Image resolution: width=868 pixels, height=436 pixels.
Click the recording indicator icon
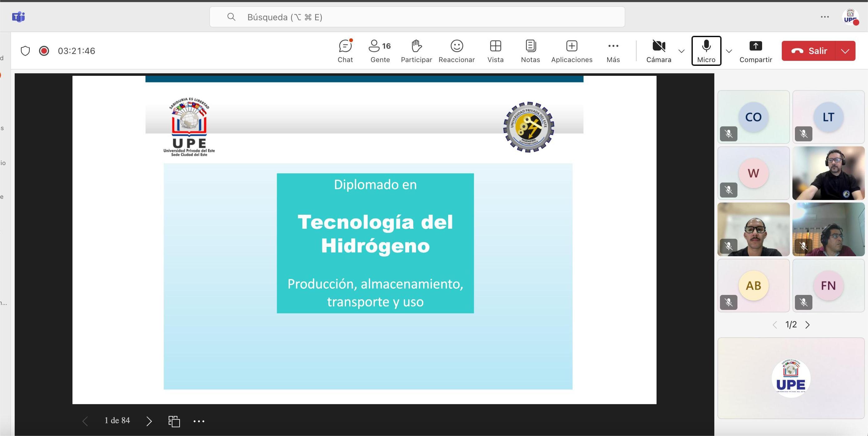[x=44, y=51]
